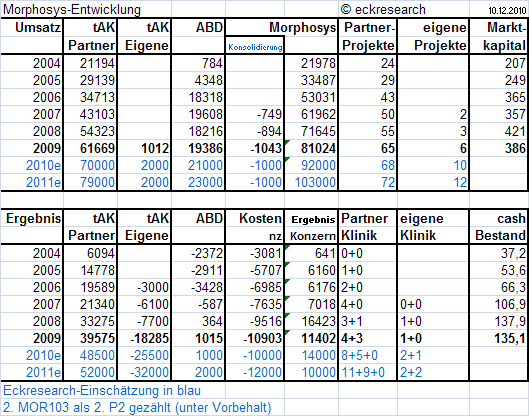This screenshot has width=529, height=416.
Task: Click ABD estimate 23000
Action: point(205,182)
